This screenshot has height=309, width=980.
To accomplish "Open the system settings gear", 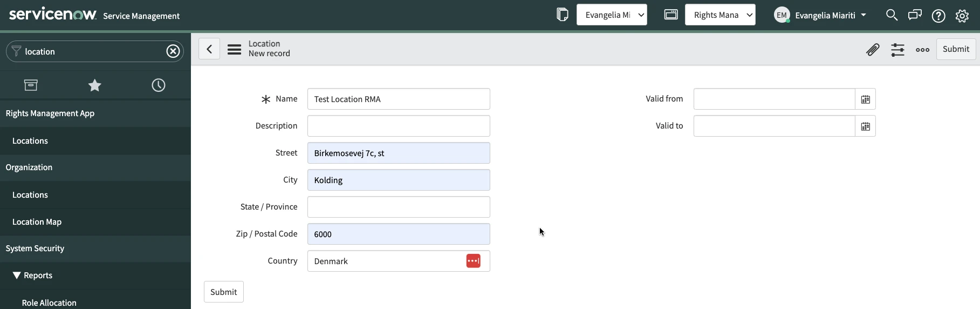I will point(962,16).
